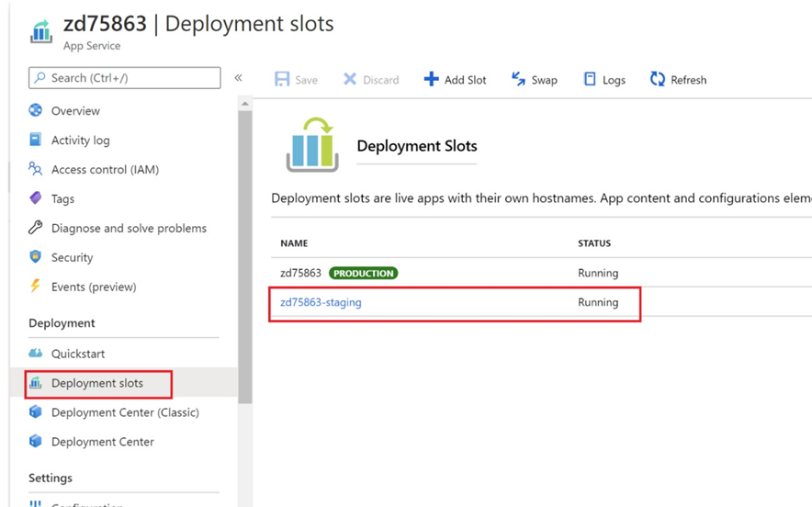Click the Events lightning bolt icon
812x507 pixels.
pos(36,287)
